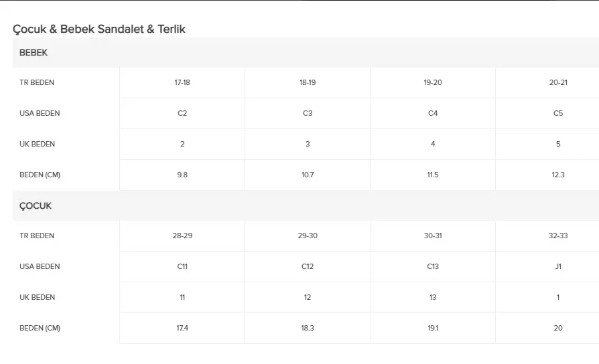Click the 12.3 cm size cell
The width and height of the screenshot is (599, 364).
[557, 175]
